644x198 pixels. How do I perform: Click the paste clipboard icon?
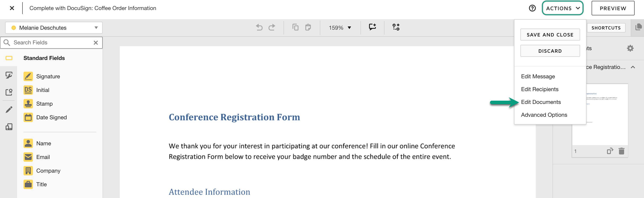tap(308, 27)
